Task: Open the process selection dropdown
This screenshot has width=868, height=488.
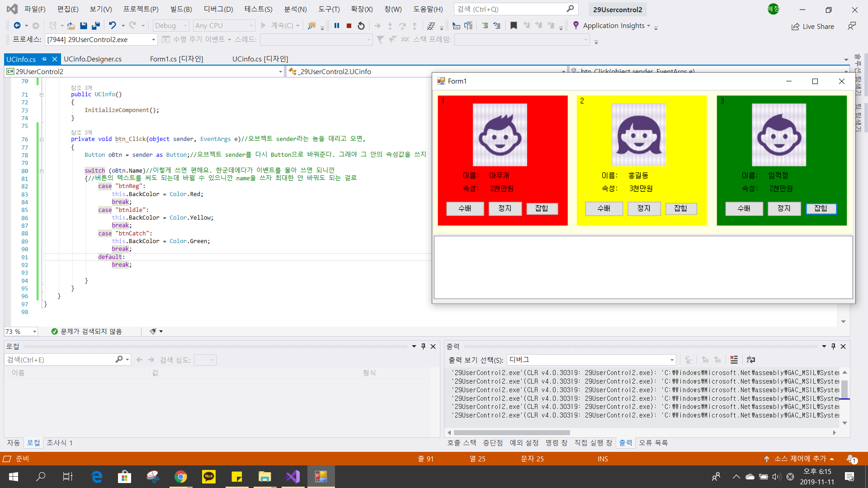Action: pyautogui.click(x=153, y=40)
